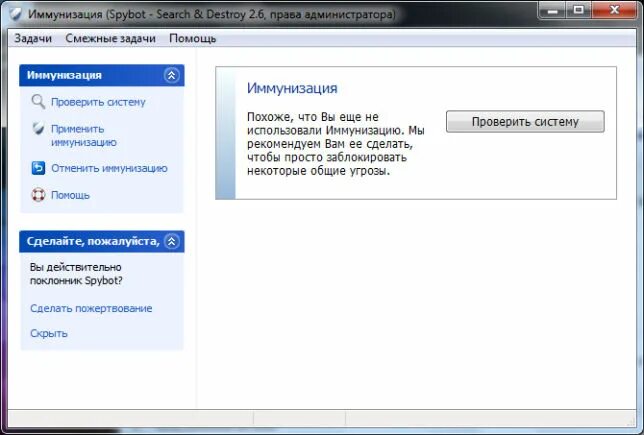The width and height of the screenshot is (644, 435).
Task: Open the Смежные задачи menu
Action: pos(110,39)
